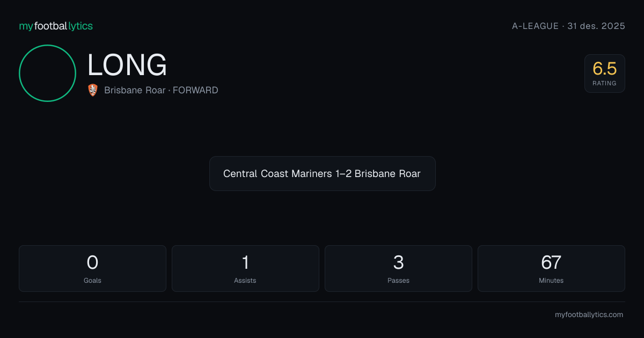Screen dimensions: 644x338
Task: Click the Brisbane Roar · FORWARD subtitle
Action: coord(161,90)
